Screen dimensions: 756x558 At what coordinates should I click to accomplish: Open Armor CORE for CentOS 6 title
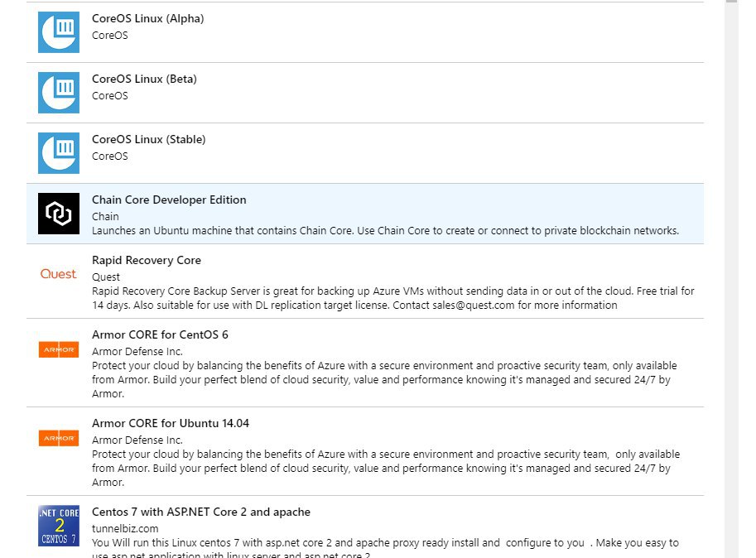[x=160, y=334]
